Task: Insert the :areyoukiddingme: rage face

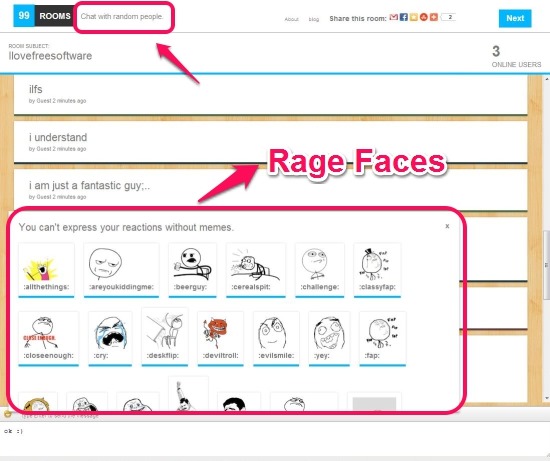Action: [121, 270]
